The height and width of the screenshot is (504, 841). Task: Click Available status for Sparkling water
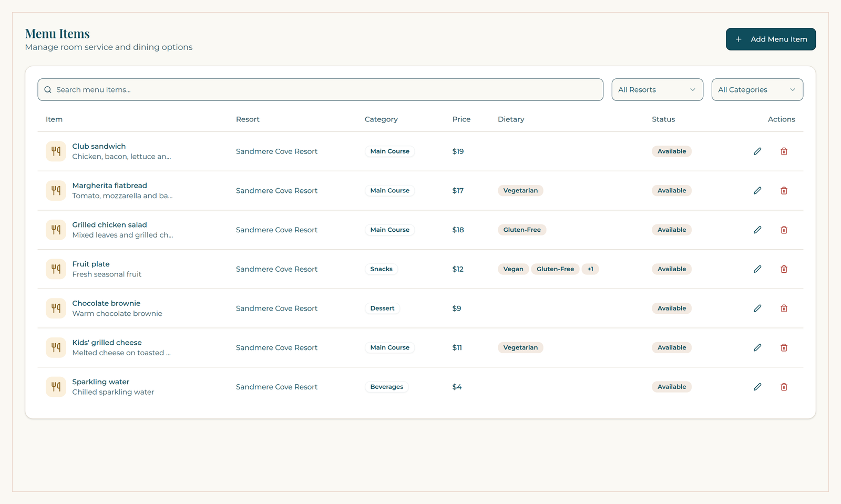coord(672,387)
